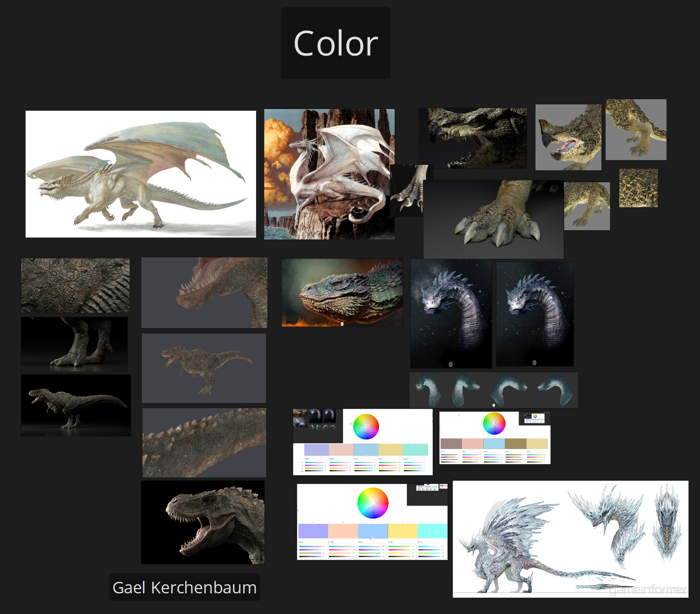Select the dinosaur jaw and teeth close-up
The image size is (700, 614).
click(x=204, y=293)
